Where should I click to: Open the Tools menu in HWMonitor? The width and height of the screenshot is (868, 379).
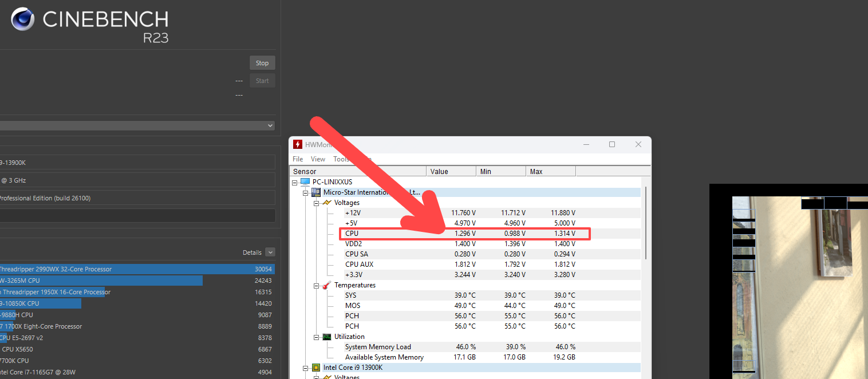(x=341, y=159)
